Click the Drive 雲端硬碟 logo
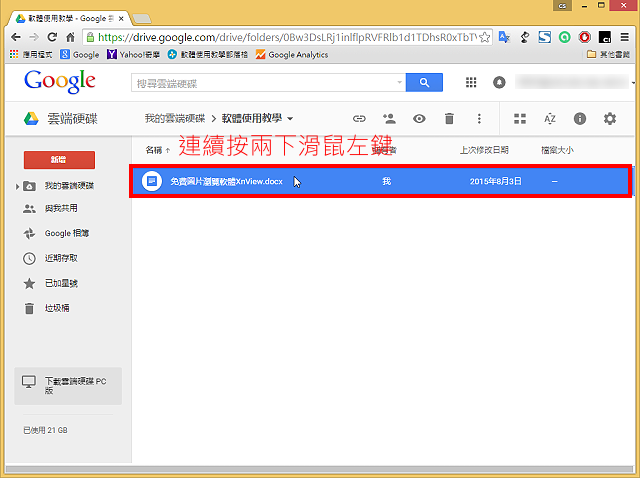The image size is (642, 481). click(x=61, y=119)
